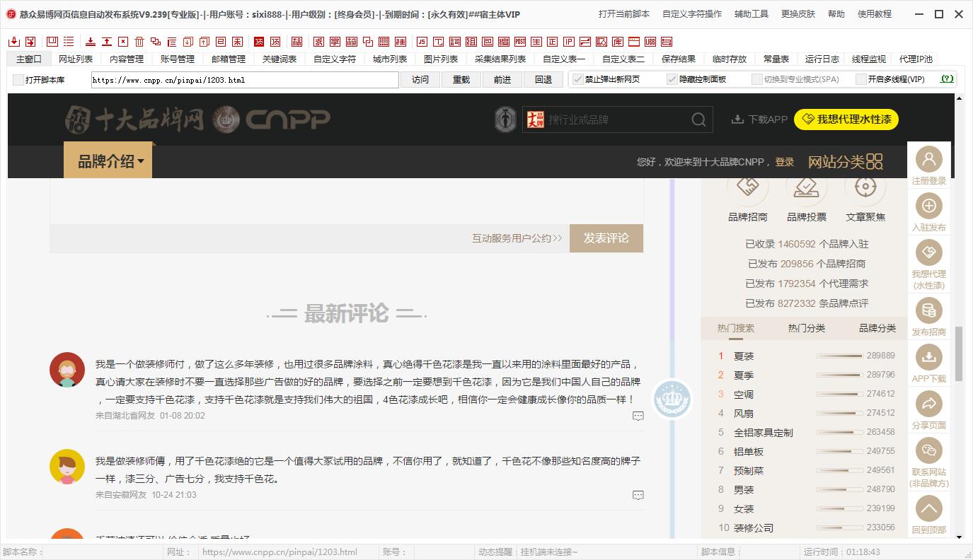The width and height of the screenshot is (973, 560).
Task: Select the 品牌分类 tab
Action: tap(877, 328)
